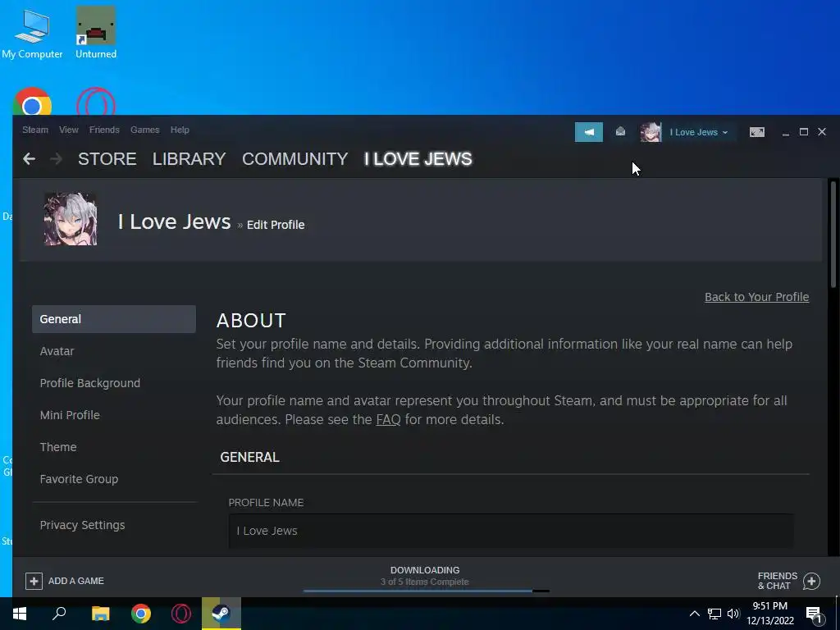Click the volume speaker tray icon
Screen dimensions: 840x630
pos(733,614)
